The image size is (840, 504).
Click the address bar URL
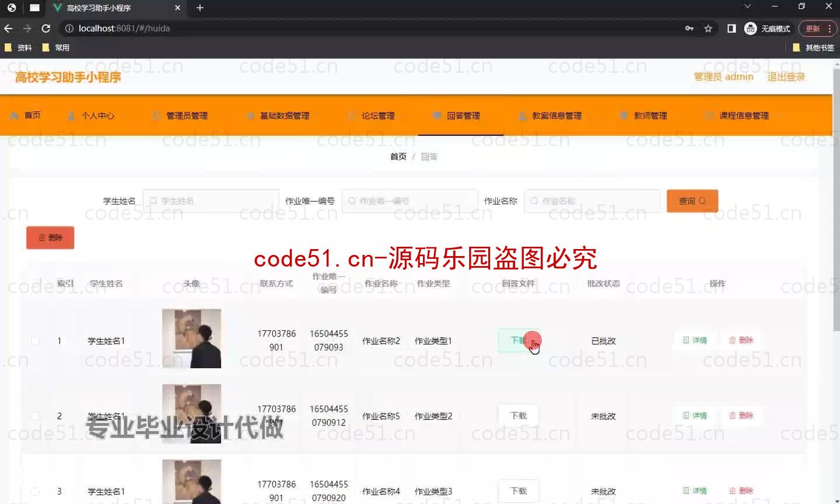pos(124,28)
